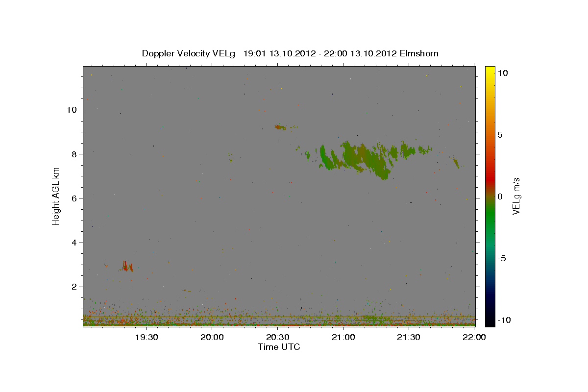Click the height tick label 10
Screen dimensions: 588x392
[72, 110]
